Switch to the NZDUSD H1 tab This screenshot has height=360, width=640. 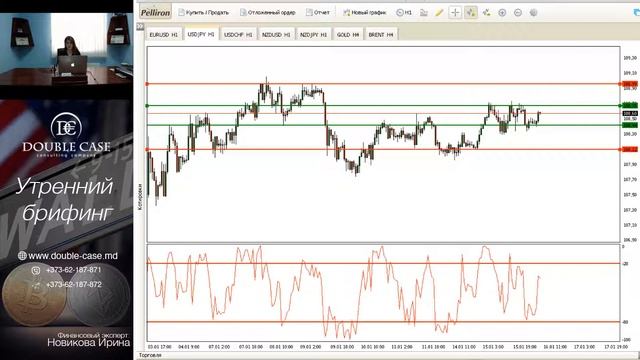pyautogui.click(x=276, y=35)
